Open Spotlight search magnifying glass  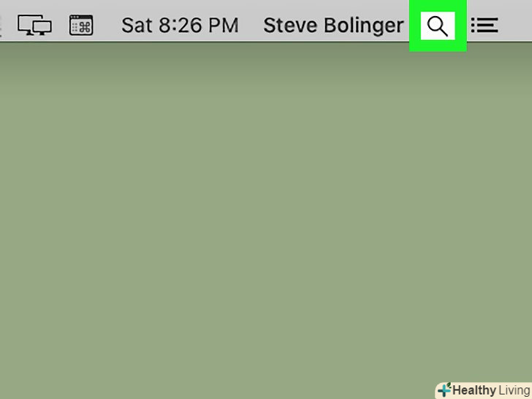(x=438, y=26)
